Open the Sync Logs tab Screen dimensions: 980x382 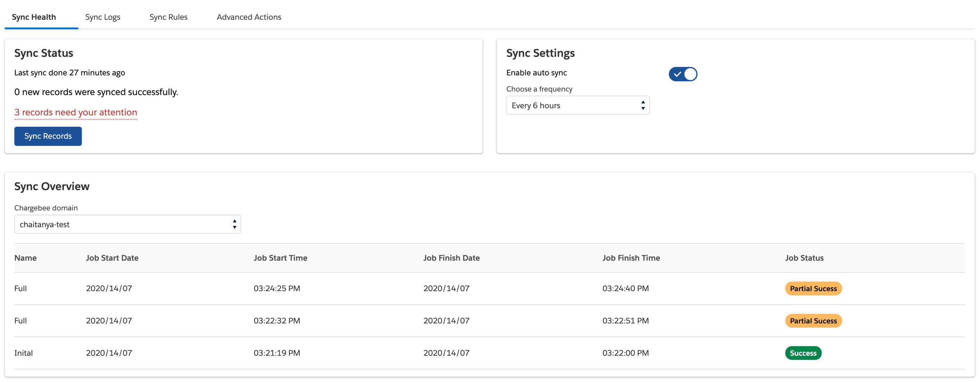[x=102, y=17]
